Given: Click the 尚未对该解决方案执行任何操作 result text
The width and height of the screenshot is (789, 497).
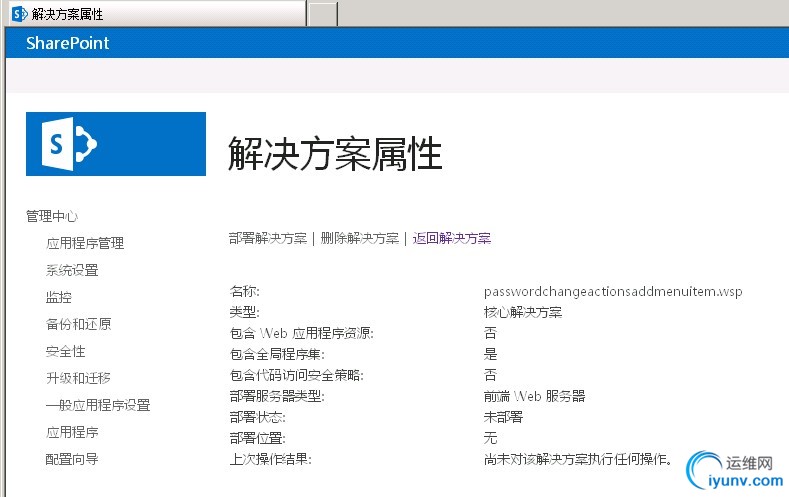Looking at the screenshot, I should [578, 459].
